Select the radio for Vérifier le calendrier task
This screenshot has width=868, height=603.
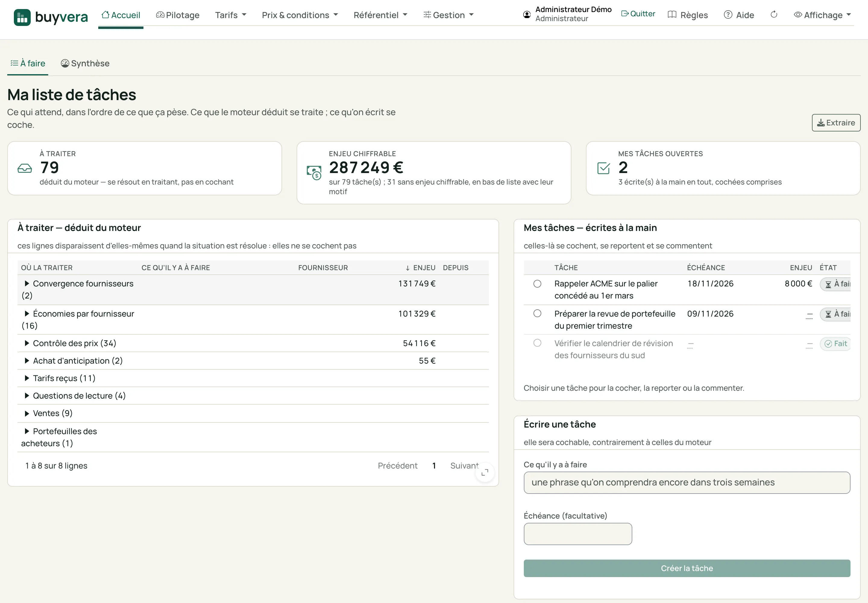click(537, 343)
